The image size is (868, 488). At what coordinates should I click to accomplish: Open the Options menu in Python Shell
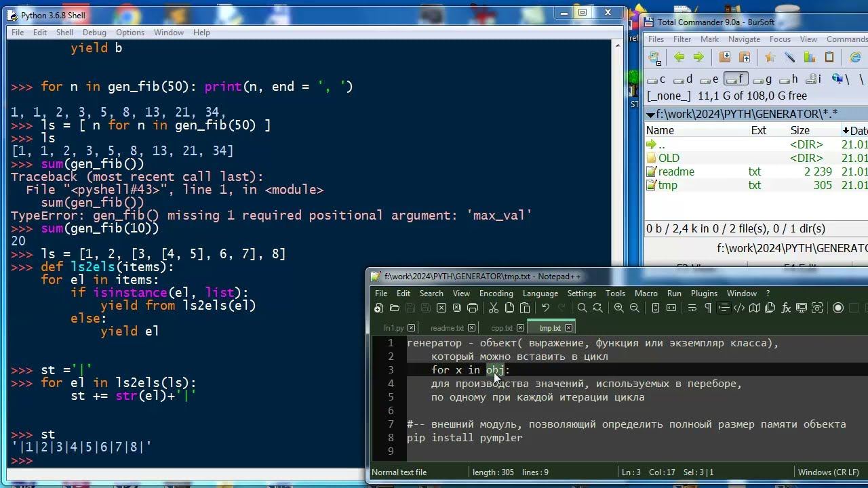pyautogui.click(x=130, y=33)
